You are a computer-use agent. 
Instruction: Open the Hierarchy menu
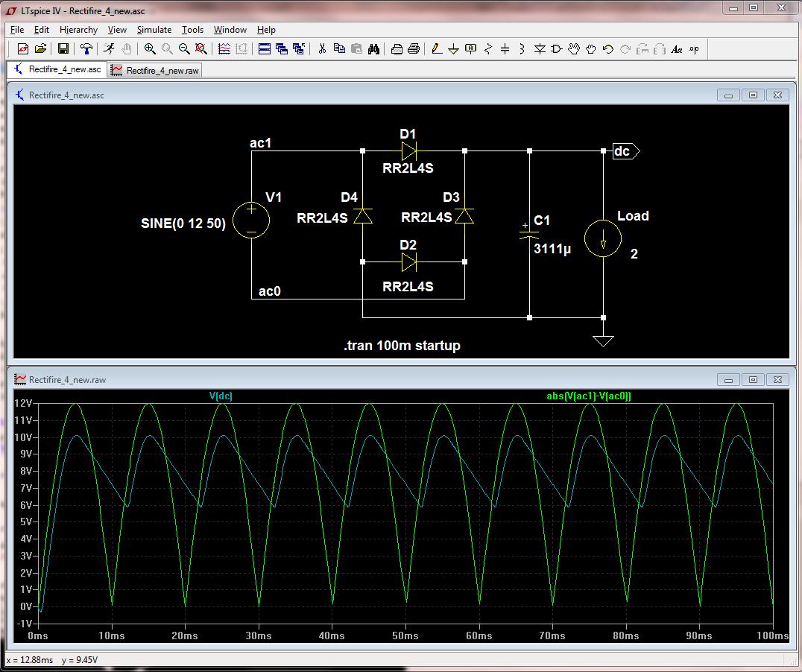click(78, 30)
